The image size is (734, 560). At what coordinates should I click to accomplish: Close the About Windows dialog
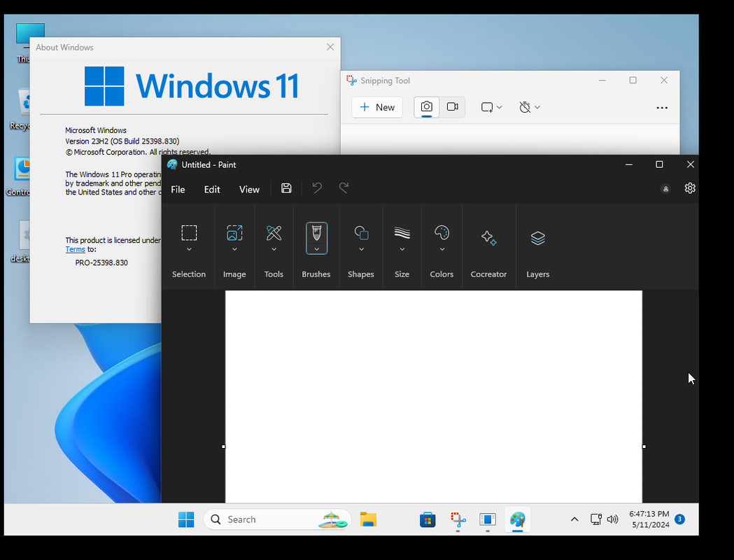point(330,47)
